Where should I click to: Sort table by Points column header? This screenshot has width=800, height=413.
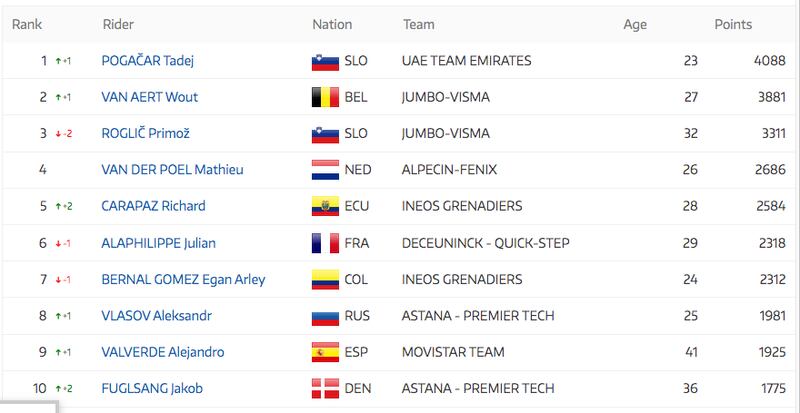(x=733, y=25)
